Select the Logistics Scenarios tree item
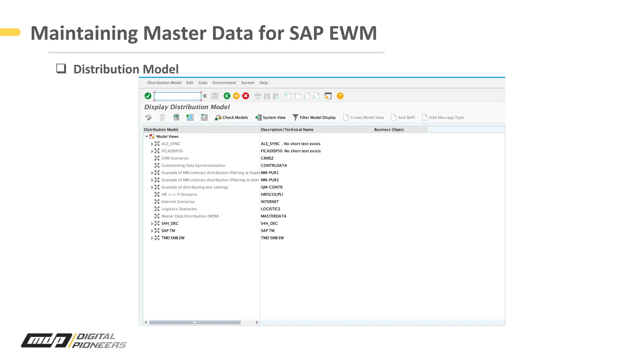This screenshot has width=644, height=362. pos(179,209)
